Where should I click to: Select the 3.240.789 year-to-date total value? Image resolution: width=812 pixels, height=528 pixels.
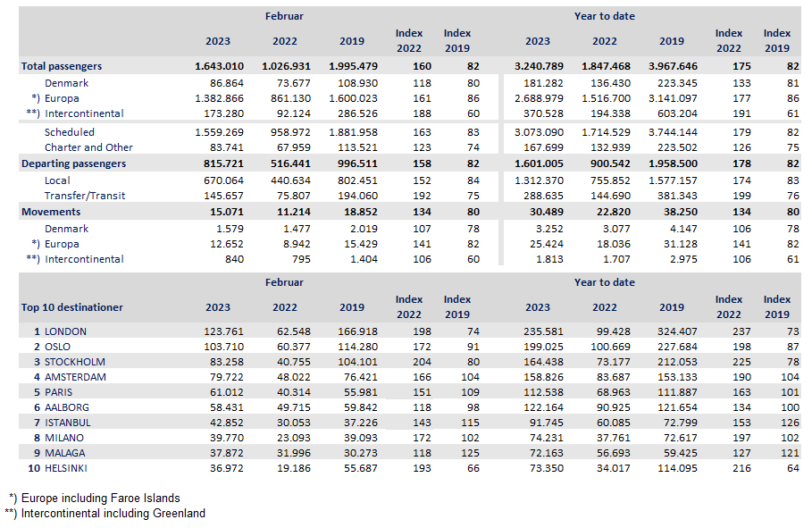(x=539, y=66)
